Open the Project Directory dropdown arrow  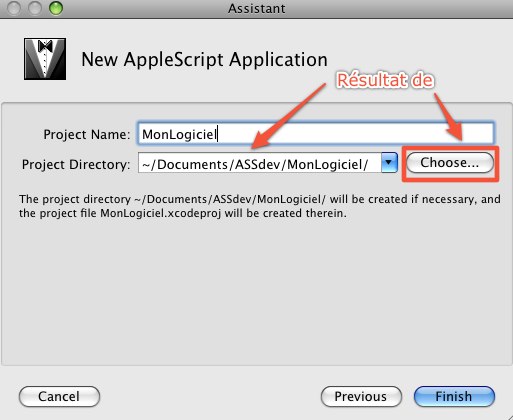click(x=389, y=163)
